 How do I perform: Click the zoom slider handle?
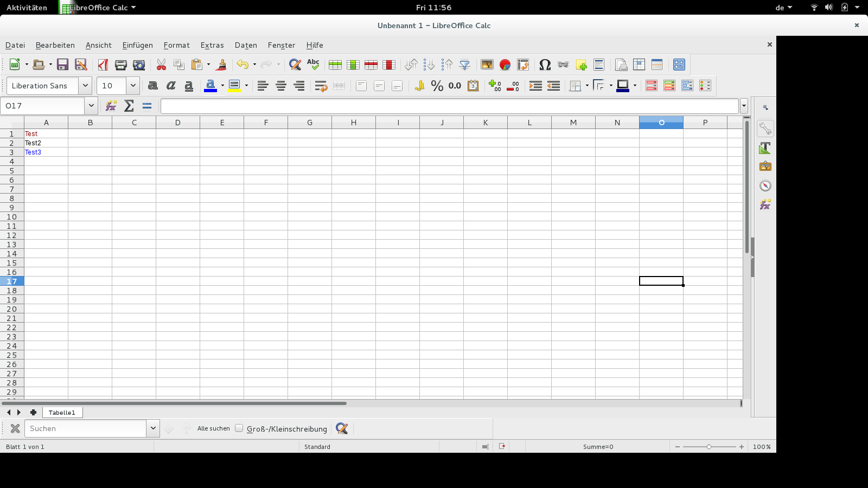coord(709,447)
